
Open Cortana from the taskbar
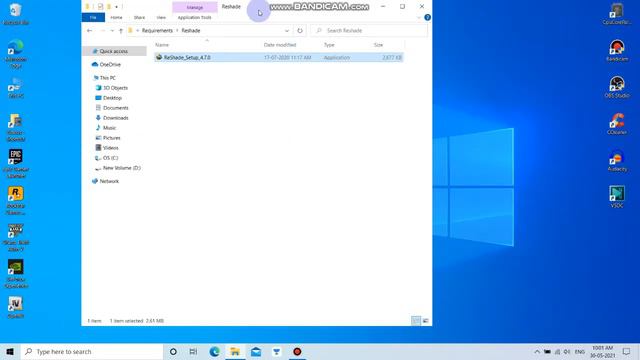pyautogui.click(x=173, y=351)
